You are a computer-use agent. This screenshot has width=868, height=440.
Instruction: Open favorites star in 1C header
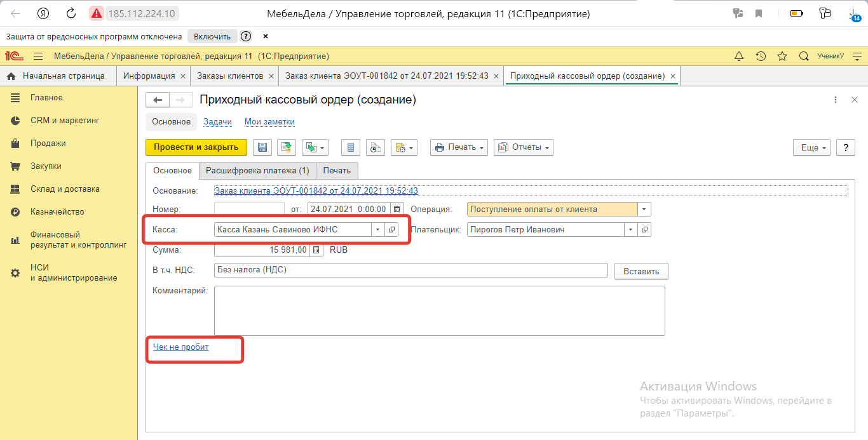coord(782,56)
